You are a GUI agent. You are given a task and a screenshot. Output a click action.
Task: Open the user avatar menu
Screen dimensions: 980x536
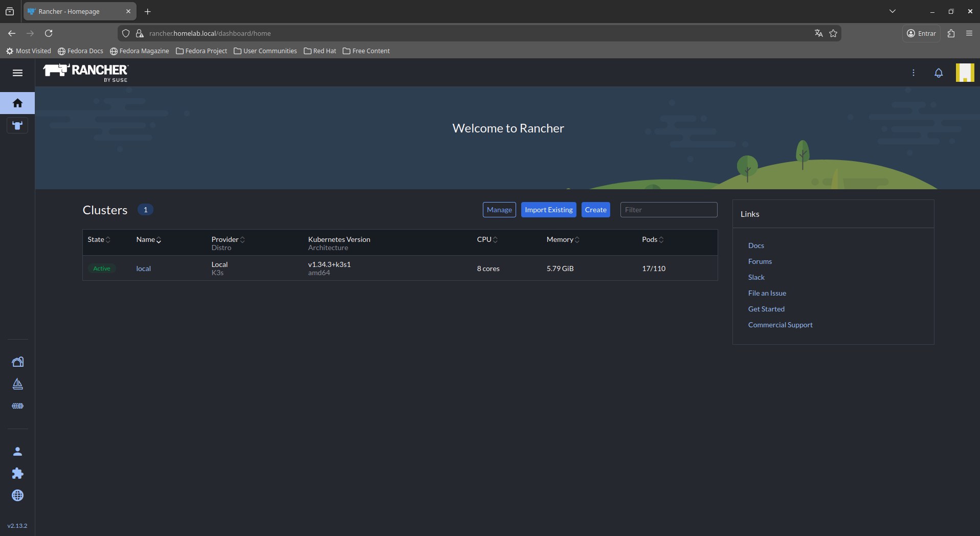965,73
